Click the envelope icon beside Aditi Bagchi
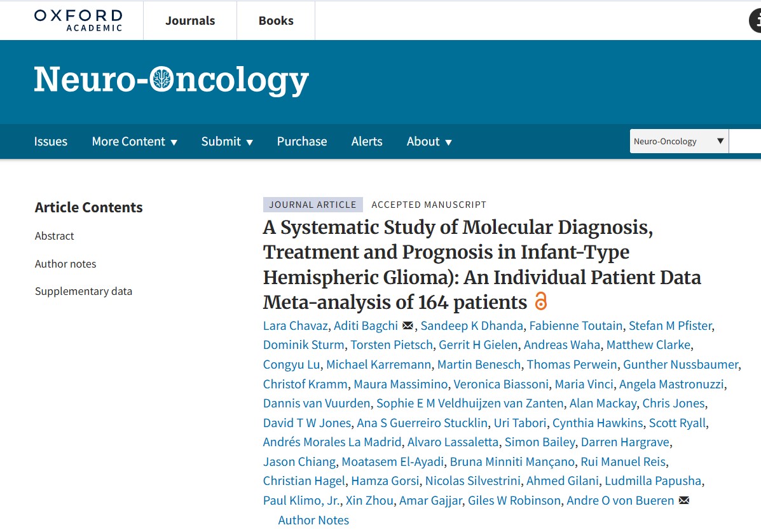This screenshot has height=532, width=761. pos(408,325)
